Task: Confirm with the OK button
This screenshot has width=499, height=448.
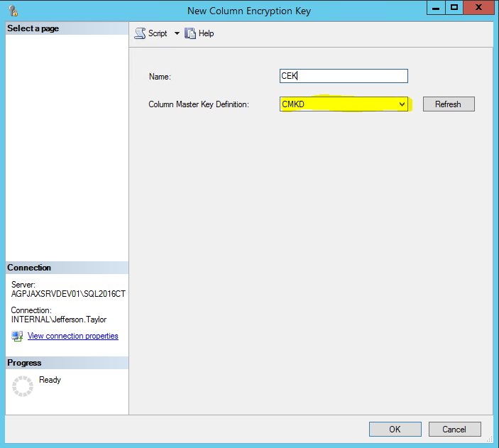Action: point(395,430)
